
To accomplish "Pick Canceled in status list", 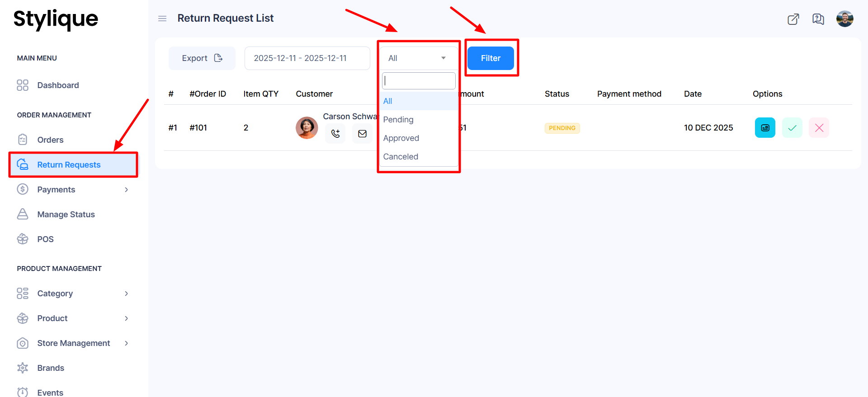I will pyautogui.click(x=401, y=157).
